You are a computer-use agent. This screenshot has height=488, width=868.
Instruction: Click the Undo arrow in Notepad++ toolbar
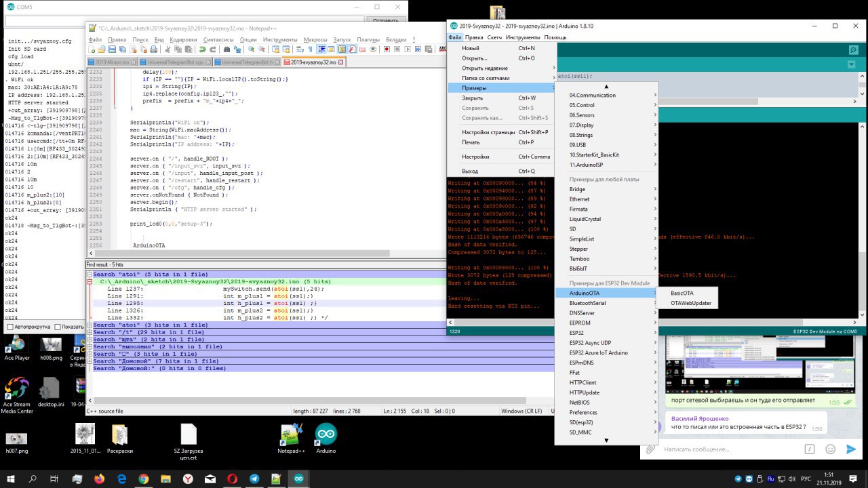[x=201, y=49]
